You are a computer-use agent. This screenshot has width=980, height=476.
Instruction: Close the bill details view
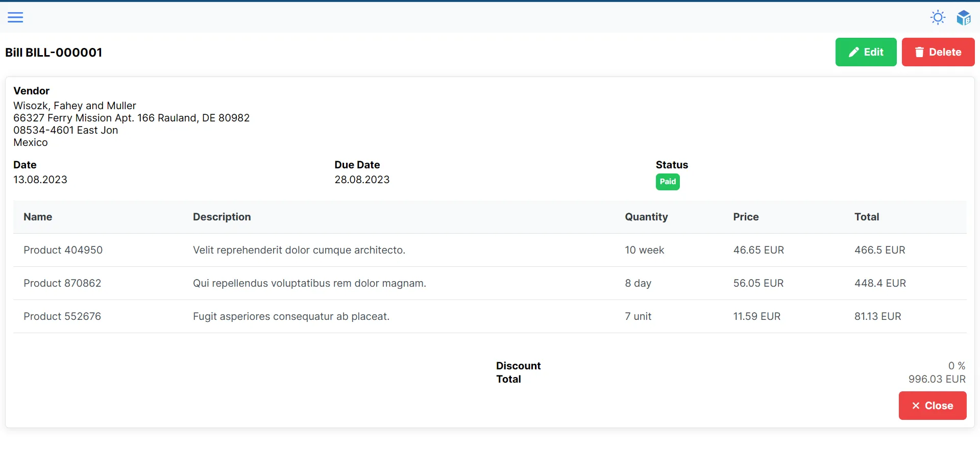coord(932,406)
